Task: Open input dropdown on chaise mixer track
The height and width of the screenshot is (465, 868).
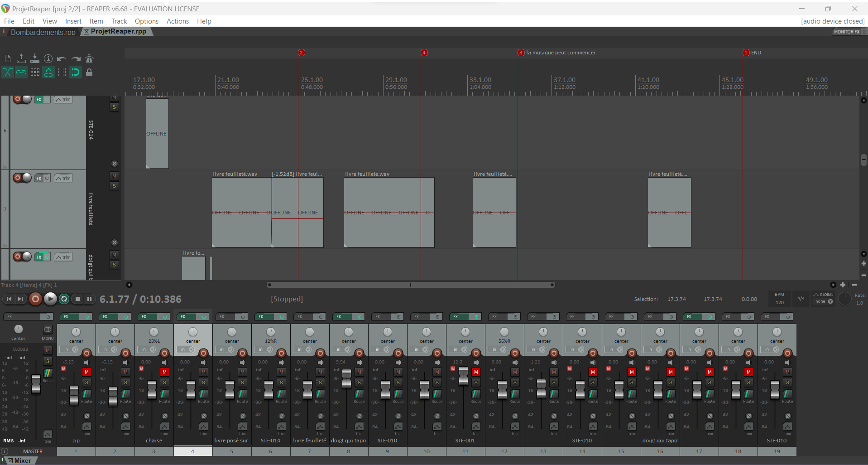Action: (148, 349)
